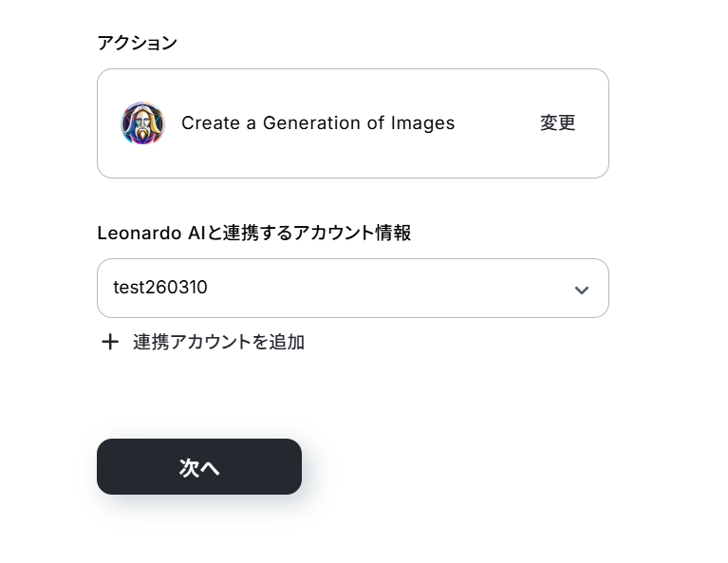Screen dimensions: 728x563
Task: Expand the Leonardo AI account selector
Action: [x=352, y=288]
